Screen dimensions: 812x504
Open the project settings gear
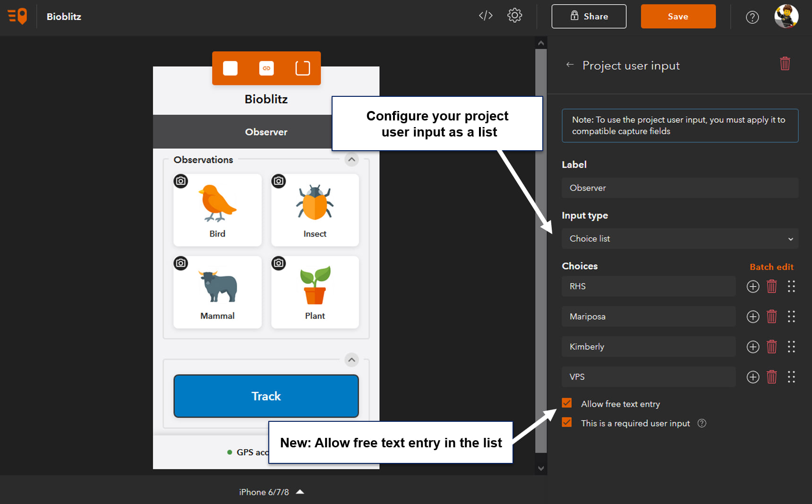[x=515, y=16]
